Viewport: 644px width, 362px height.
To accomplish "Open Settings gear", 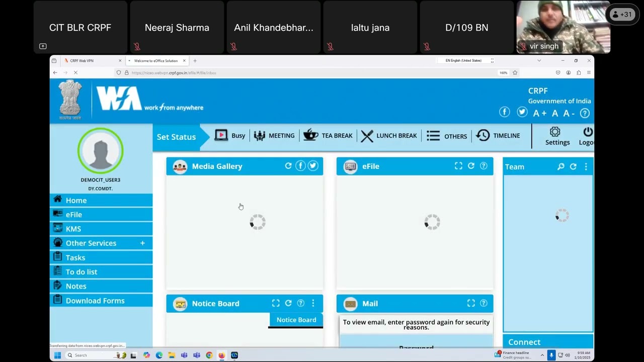I will click(x=557, y=136).
